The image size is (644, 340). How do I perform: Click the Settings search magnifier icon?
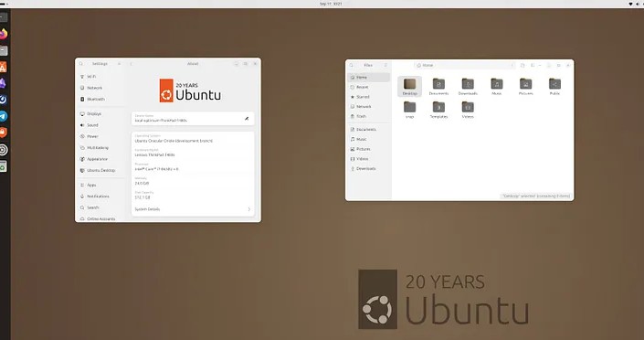coord(81,64)
